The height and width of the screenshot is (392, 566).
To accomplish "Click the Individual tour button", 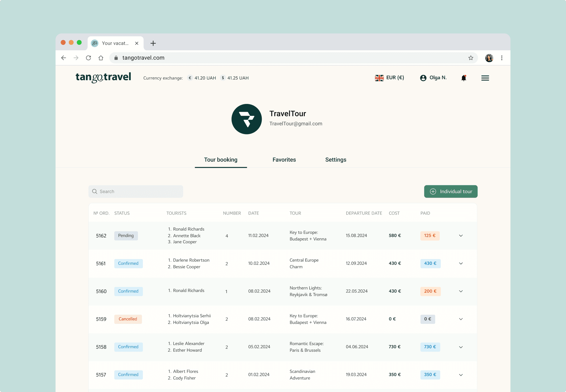I will 450,191.
